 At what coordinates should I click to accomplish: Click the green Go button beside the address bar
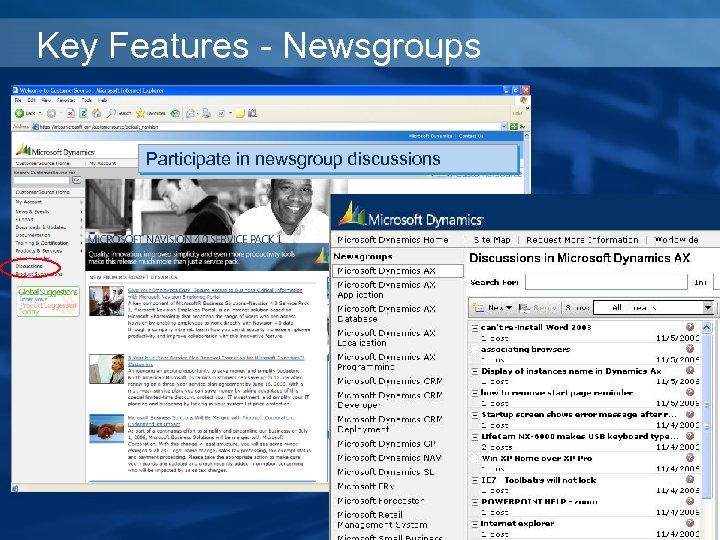click(x=514, y=126)
